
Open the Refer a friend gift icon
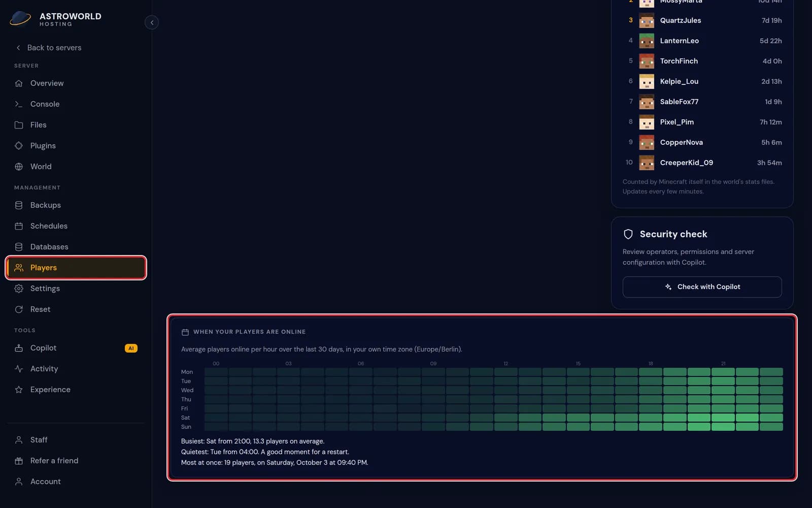coord(19,461)
